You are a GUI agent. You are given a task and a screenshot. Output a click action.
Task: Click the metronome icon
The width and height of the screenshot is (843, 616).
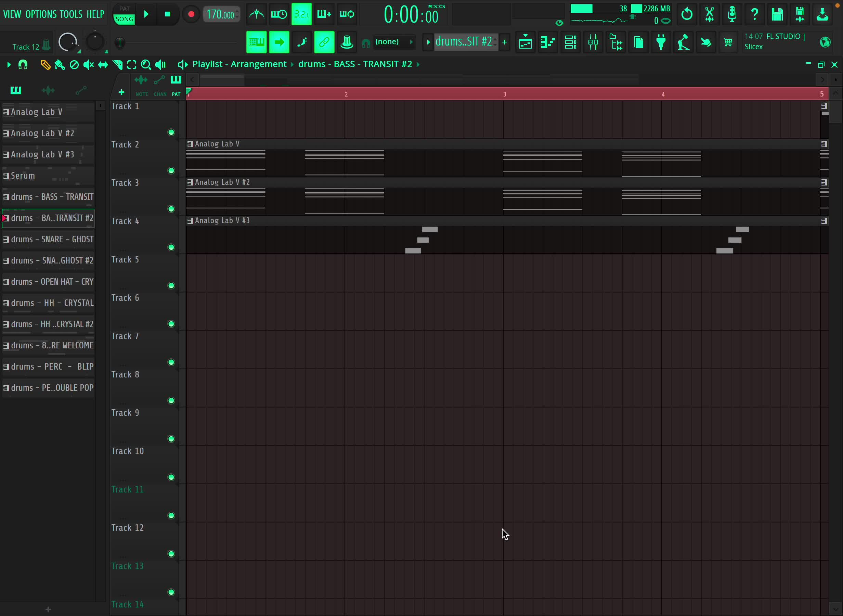pyautogui.click(x=256, y=14)
